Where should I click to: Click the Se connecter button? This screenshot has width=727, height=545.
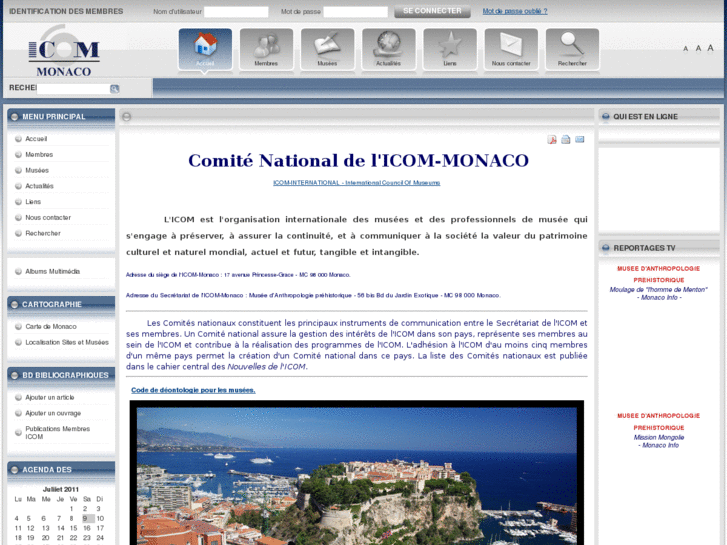coord(432,11)
